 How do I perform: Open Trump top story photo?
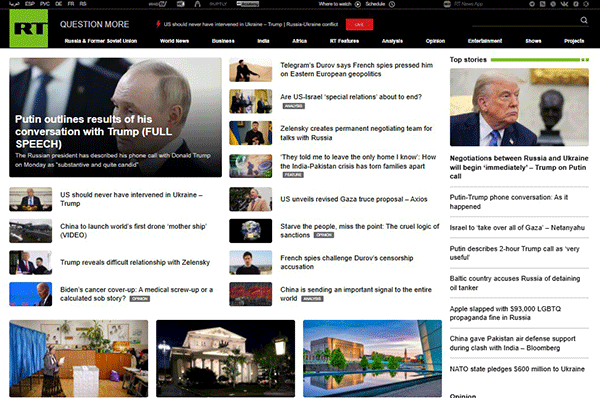click(x=519, y=107)
